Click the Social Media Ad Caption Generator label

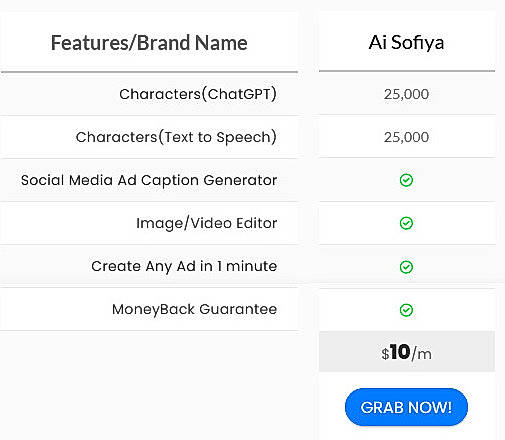(x=149, y=180)
